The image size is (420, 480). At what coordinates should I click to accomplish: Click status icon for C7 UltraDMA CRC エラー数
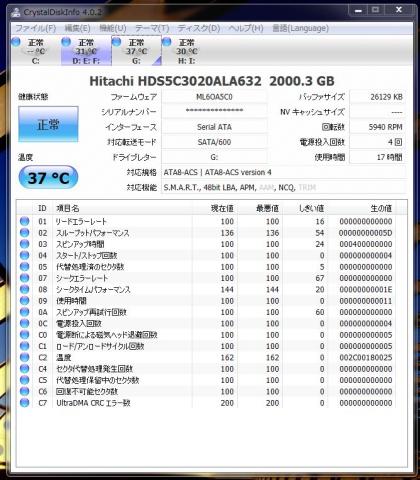[24, 403]
